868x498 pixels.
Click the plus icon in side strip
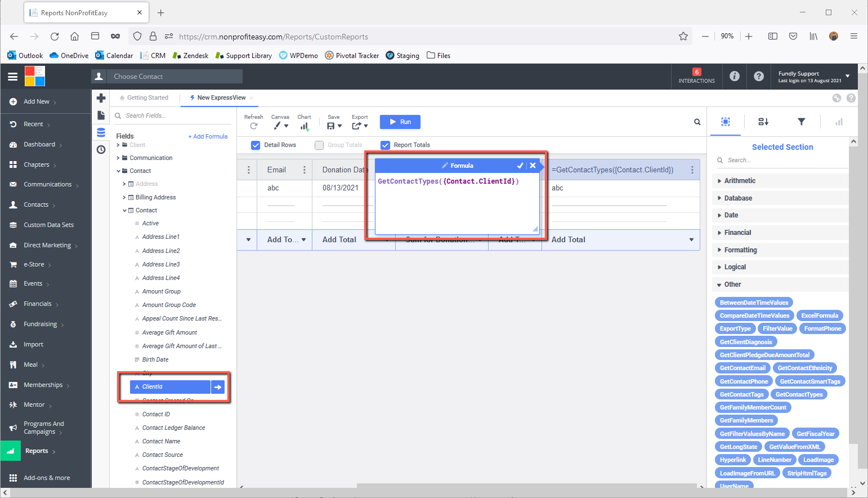[x=101, y=98]
